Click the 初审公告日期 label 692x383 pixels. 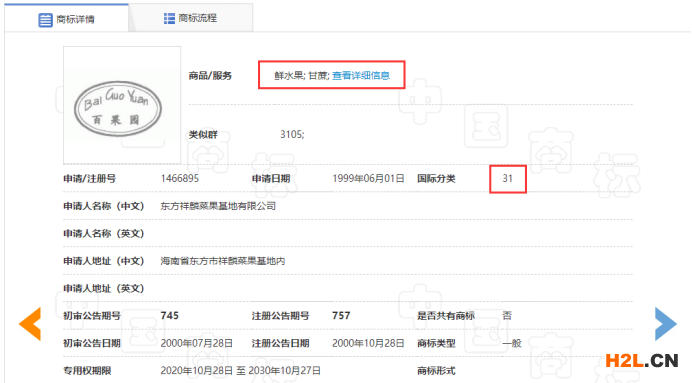coord(92,343)
